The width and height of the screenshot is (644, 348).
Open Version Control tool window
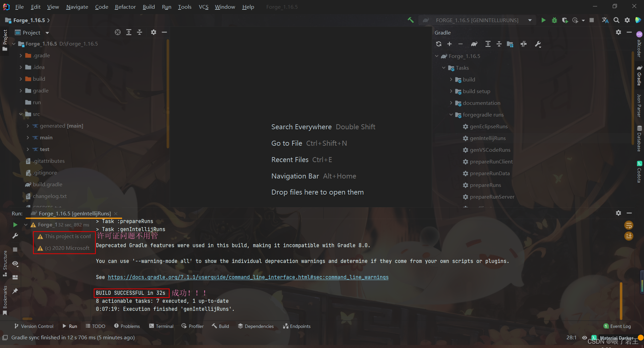click(34, 326)
